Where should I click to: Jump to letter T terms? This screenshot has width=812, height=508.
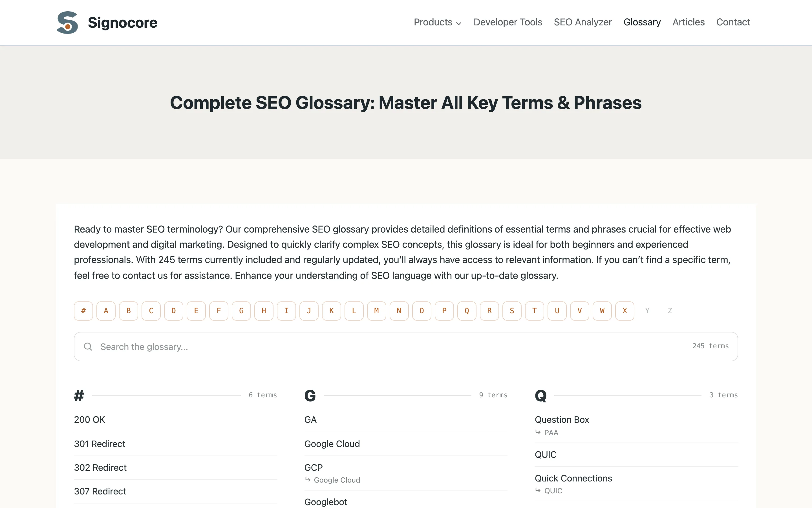[x=535, y=311]
